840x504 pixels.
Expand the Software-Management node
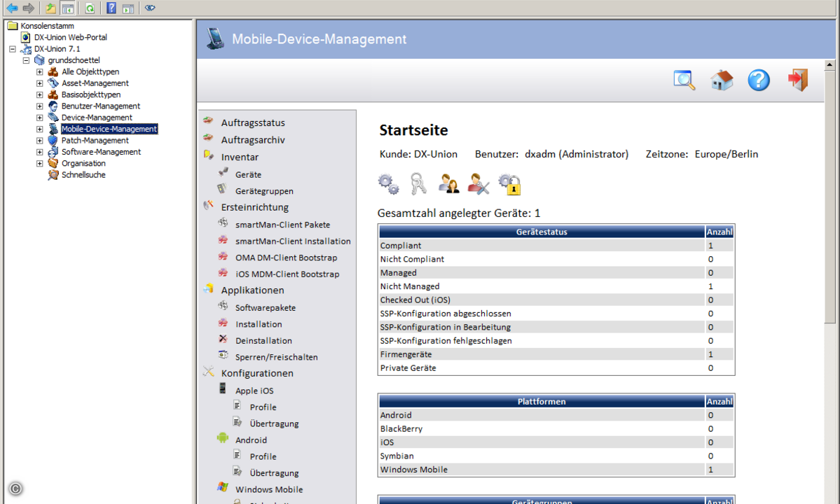coord(40,152)
